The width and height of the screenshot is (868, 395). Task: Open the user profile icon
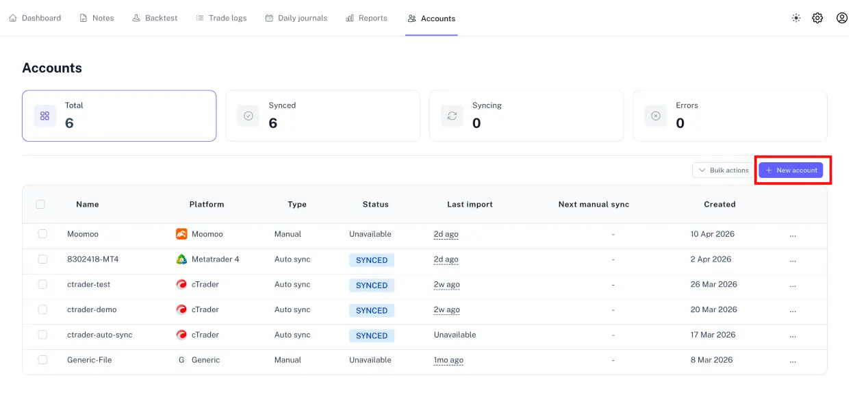pos(841,17)
